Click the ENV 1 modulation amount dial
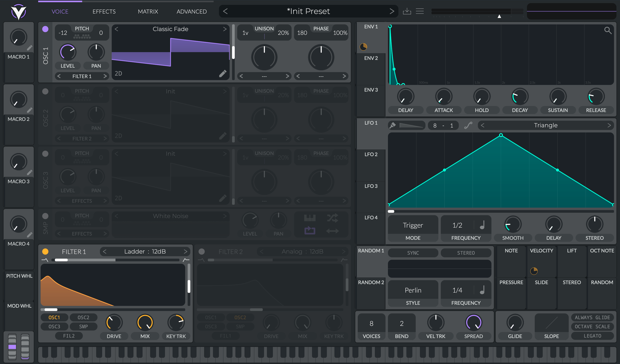 pos(363,47)
